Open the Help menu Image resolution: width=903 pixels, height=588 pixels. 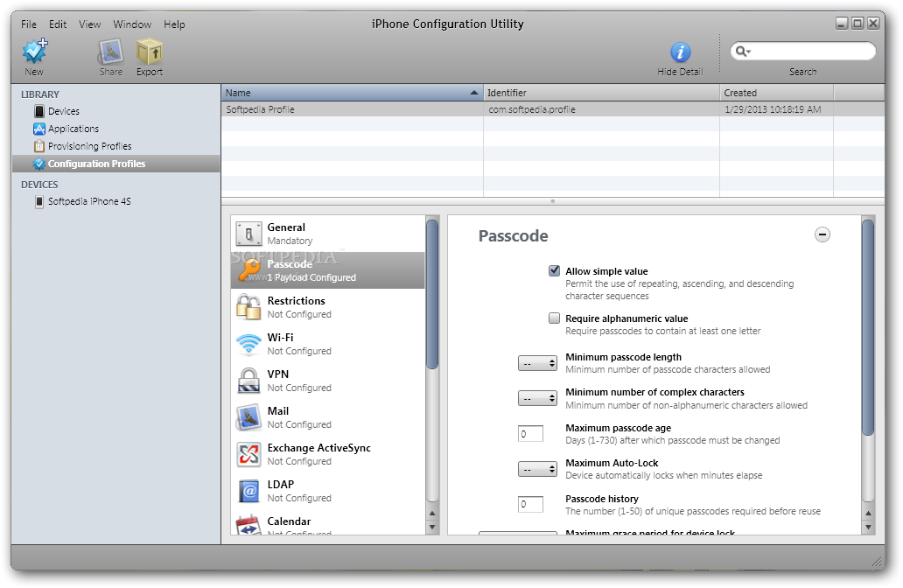[x=174, y=24]
